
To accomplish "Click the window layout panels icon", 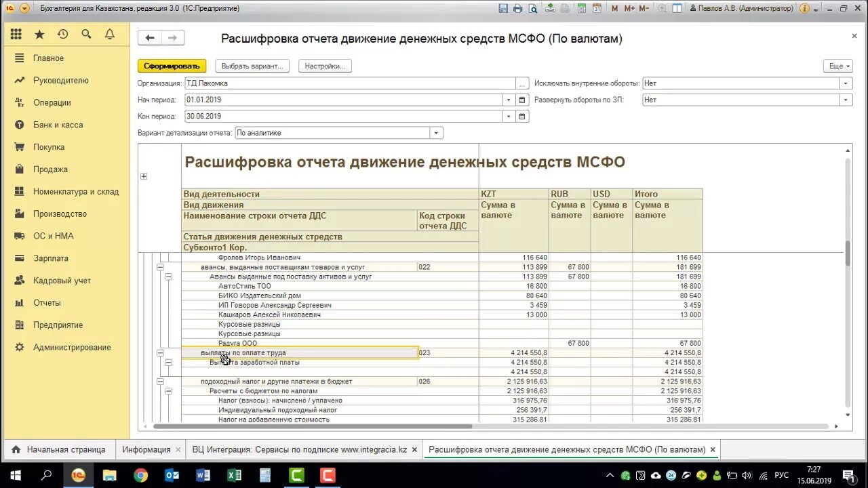I will coord(677,9).
